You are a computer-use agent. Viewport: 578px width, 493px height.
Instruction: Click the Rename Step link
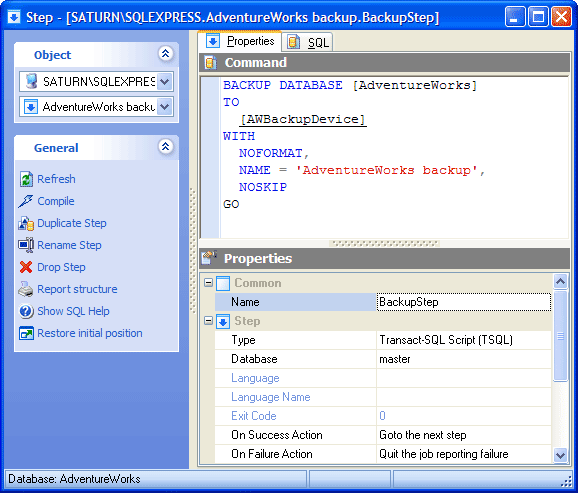pyautogui.click(x=69, y=245)
